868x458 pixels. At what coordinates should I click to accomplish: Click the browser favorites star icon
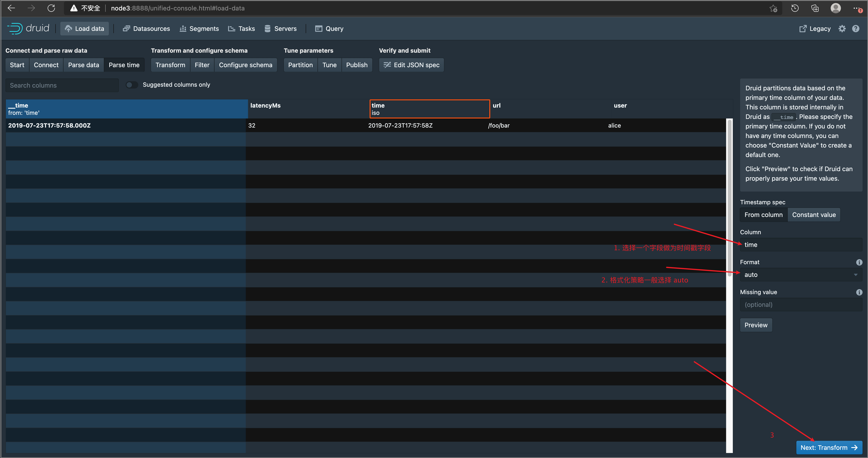(773, 8)
